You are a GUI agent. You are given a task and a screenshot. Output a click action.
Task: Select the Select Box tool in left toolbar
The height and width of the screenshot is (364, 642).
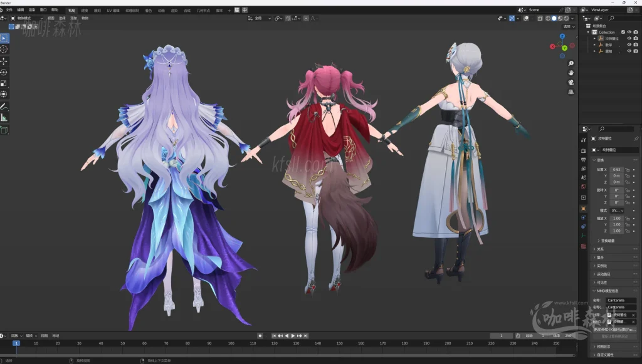tap(4, 38)
